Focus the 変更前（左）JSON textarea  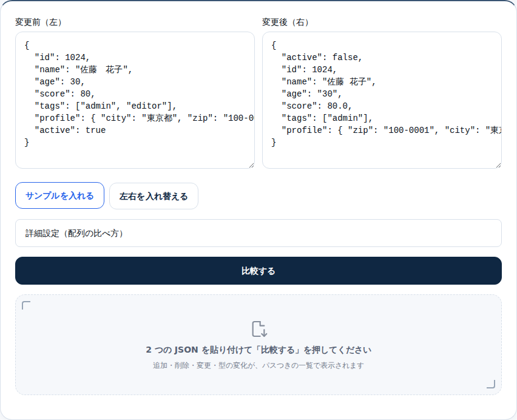(135, 100)
